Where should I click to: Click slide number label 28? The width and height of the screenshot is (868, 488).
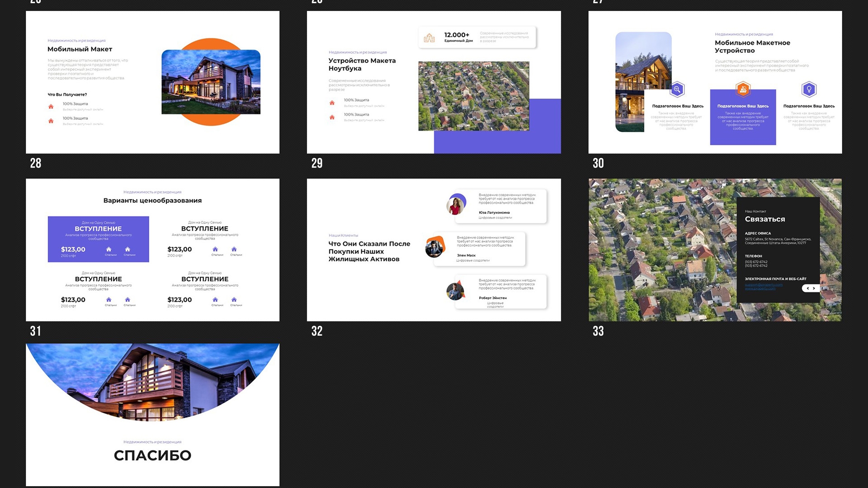click(x=35, y=163)
